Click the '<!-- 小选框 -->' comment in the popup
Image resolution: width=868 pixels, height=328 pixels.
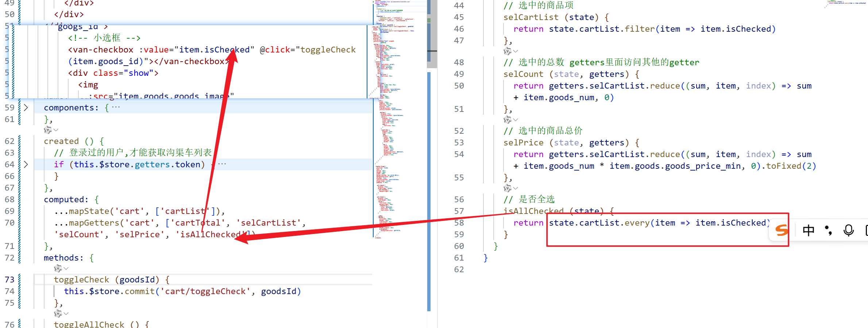click(104, 38)
